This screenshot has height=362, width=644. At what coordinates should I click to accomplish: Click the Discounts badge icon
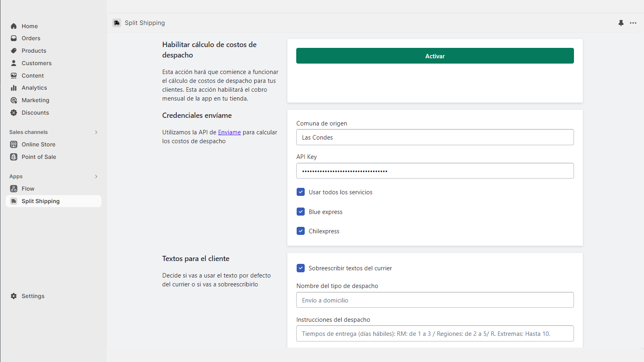click(x=14, y=113)
